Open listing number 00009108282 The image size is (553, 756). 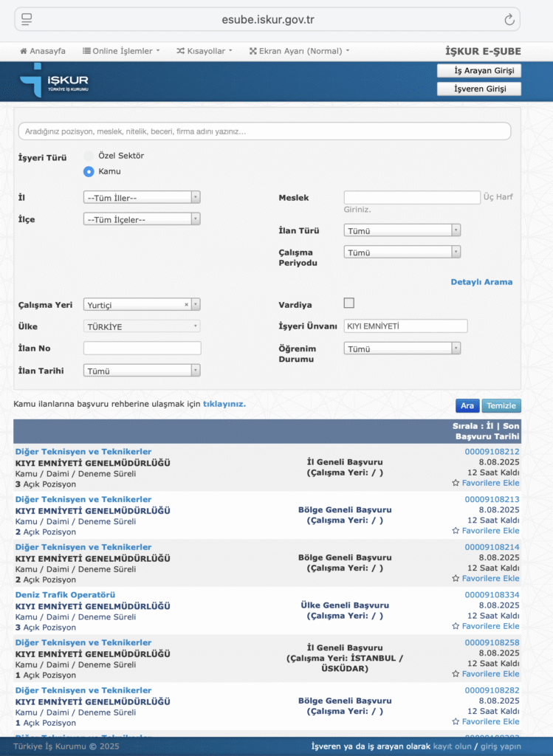pos(492,690)
